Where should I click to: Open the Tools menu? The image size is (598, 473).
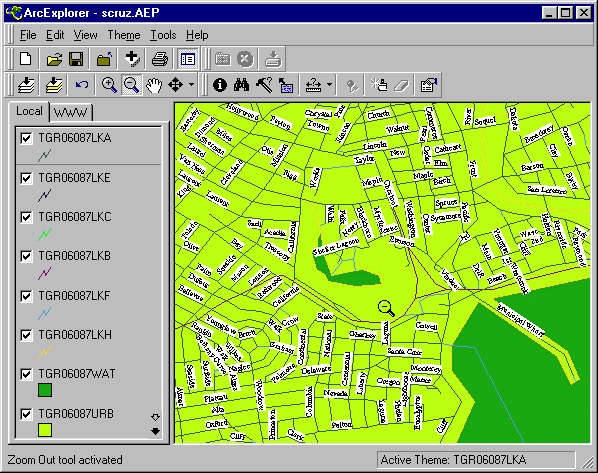(x=163, y=35)
